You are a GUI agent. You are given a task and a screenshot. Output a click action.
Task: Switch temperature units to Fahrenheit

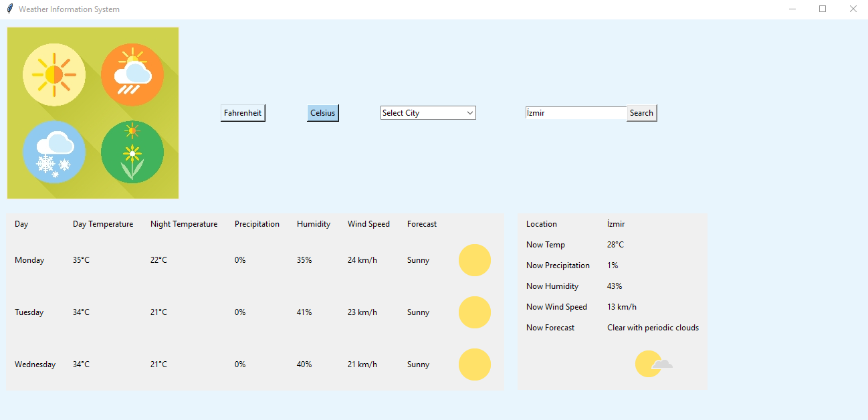tap(243, 113)
